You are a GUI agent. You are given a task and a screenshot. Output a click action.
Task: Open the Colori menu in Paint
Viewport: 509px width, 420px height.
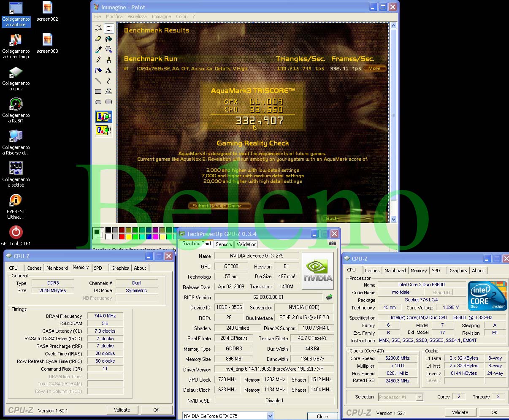point(182,16)
